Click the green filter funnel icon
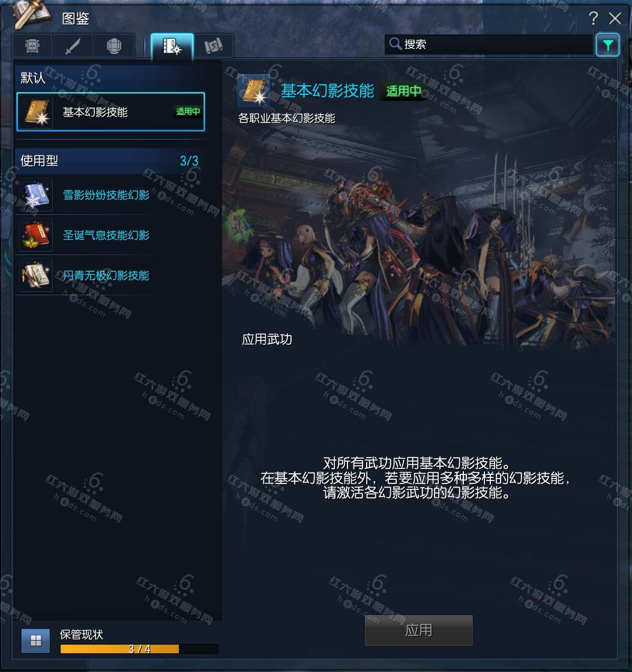The image size is (632, 672). coord(607,45)
